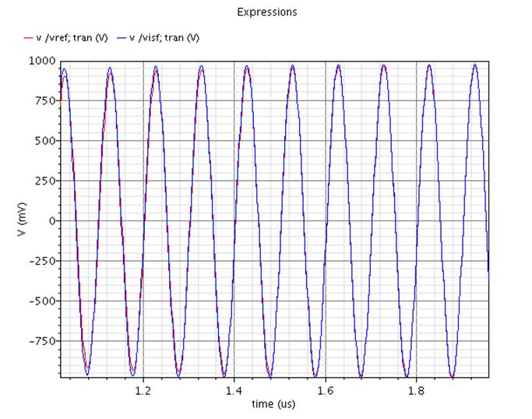Select the v /visf; tran (V) legend label
This screenshot has width=532, height=419.
tap(164, 37)
